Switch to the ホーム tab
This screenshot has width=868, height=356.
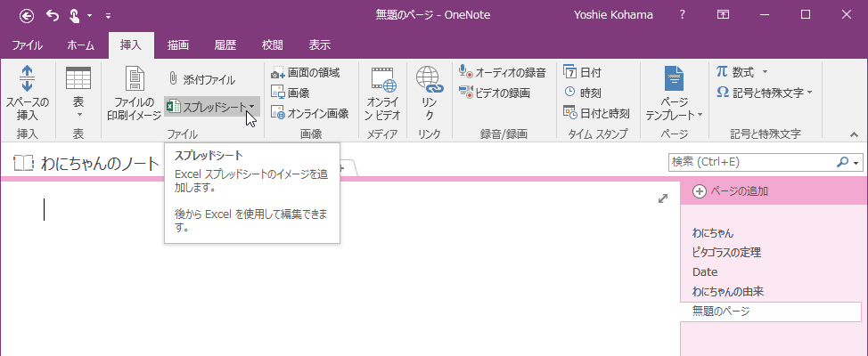click(x=81, y=45)
